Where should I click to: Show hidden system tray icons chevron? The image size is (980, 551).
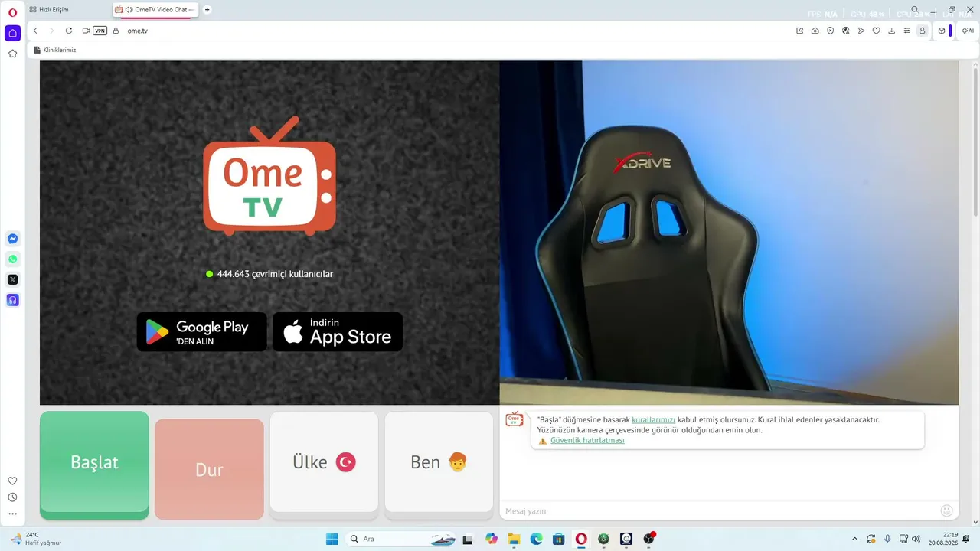pos(854,539)
